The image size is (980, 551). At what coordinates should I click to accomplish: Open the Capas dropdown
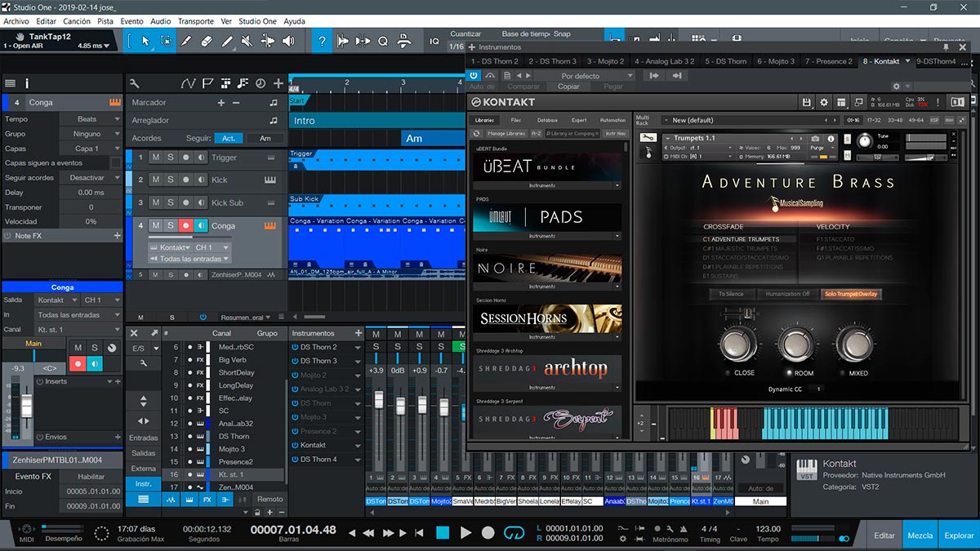[x=91, y=149]
